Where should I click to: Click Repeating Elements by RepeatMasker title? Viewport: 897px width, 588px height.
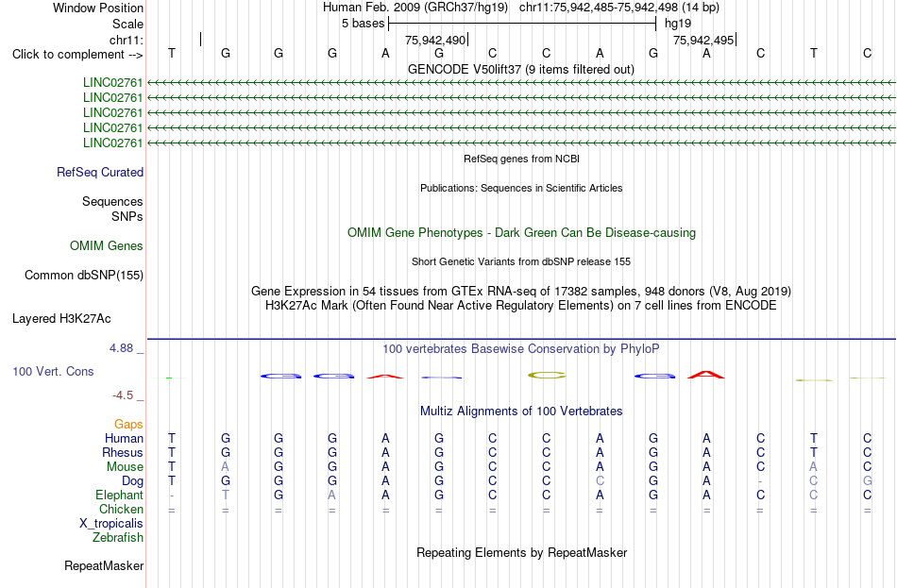(522, 553)
